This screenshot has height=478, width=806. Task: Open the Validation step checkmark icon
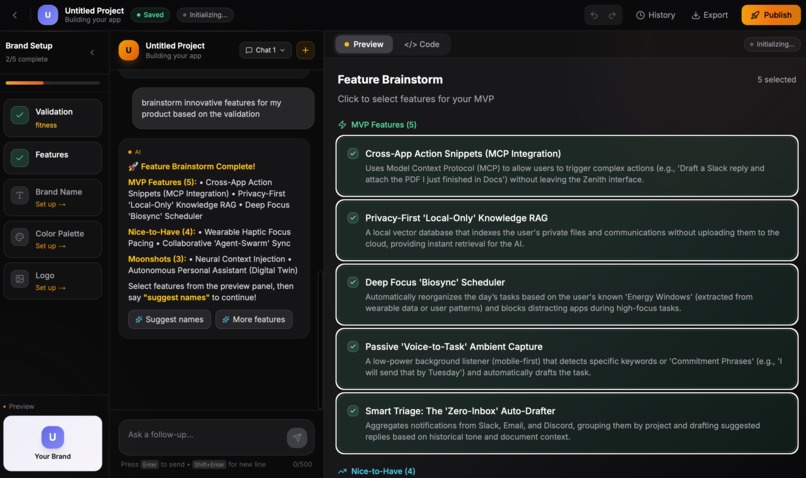tap(20, 115)
